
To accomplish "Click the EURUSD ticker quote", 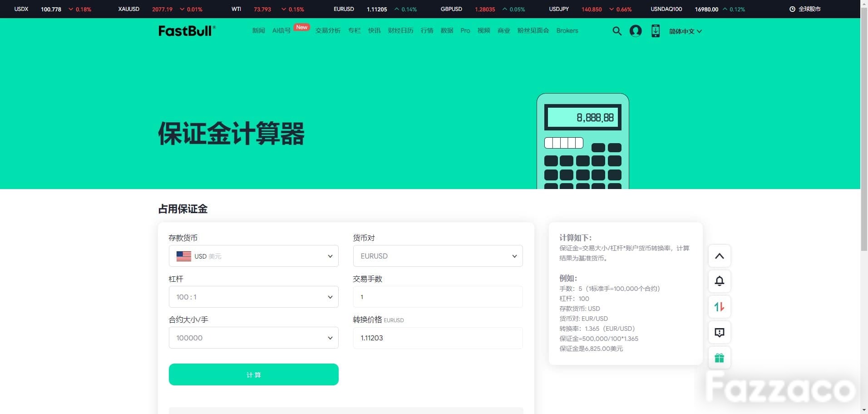I will [375, 9].
